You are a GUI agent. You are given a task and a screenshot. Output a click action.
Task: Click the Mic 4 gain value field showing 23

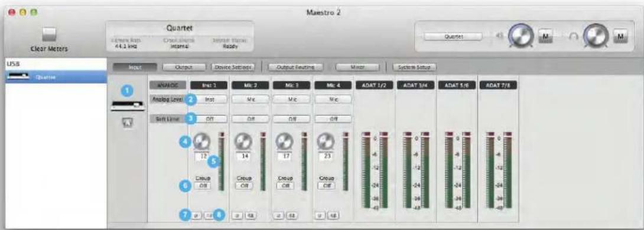(x=326, y=156)
